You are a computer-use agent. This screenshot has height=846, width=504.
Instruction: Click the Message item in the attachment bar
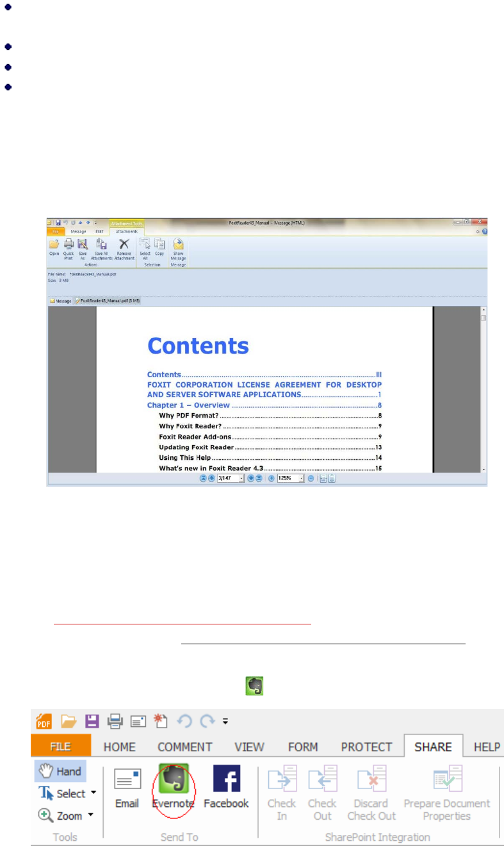click(61, 300)
